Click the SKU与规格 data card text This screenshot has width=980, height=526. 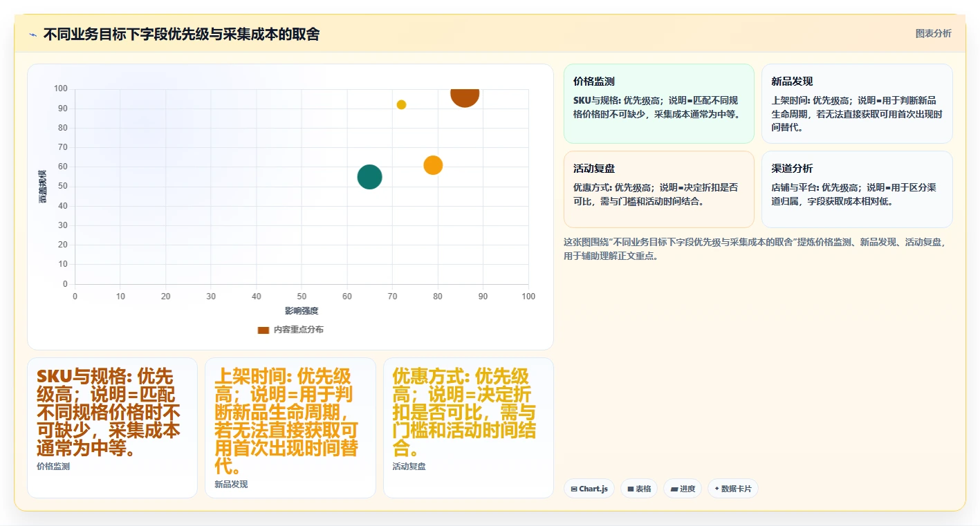point(109,413)
